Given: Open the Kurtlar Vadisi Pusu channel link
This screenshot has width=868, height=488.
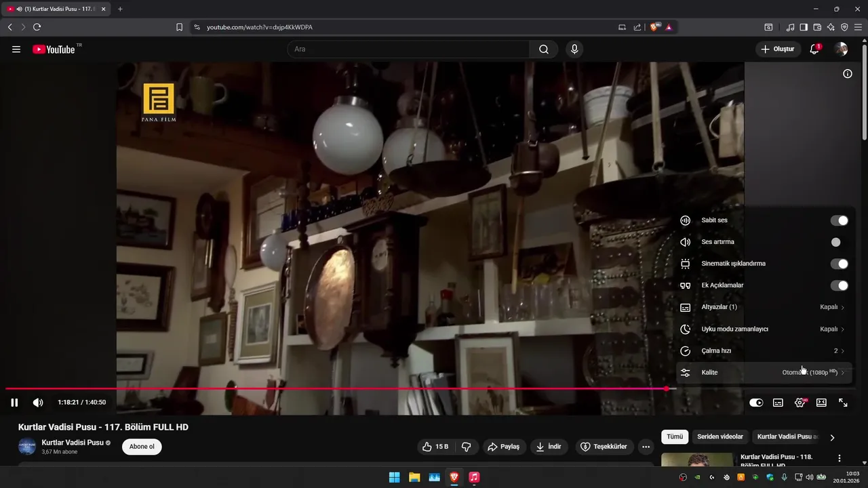Looking at the screenshot, I should [73, 443].
